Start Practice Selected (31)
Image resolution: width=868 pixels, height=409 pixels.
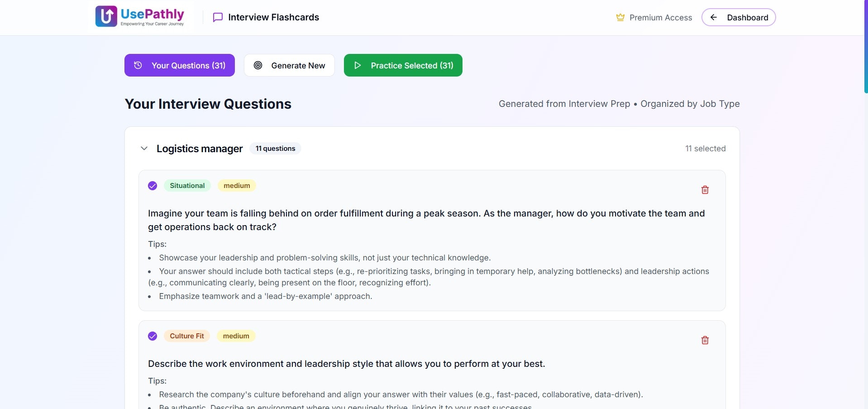pyautogui.click(x=403, y=65)
